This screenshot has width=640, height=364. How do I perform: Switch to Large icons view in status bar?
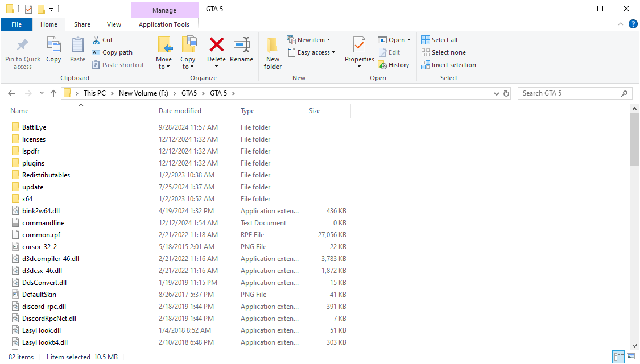631,357
